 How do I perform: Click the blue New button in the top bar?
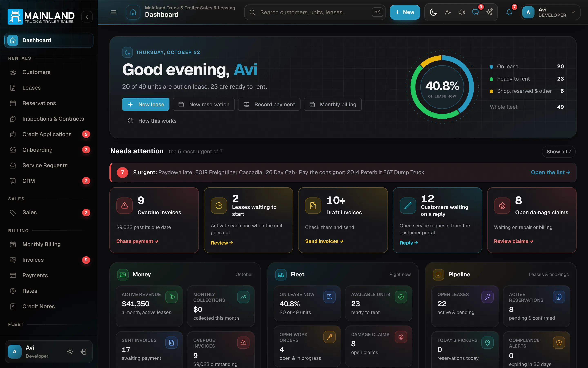tap(405, 12)
